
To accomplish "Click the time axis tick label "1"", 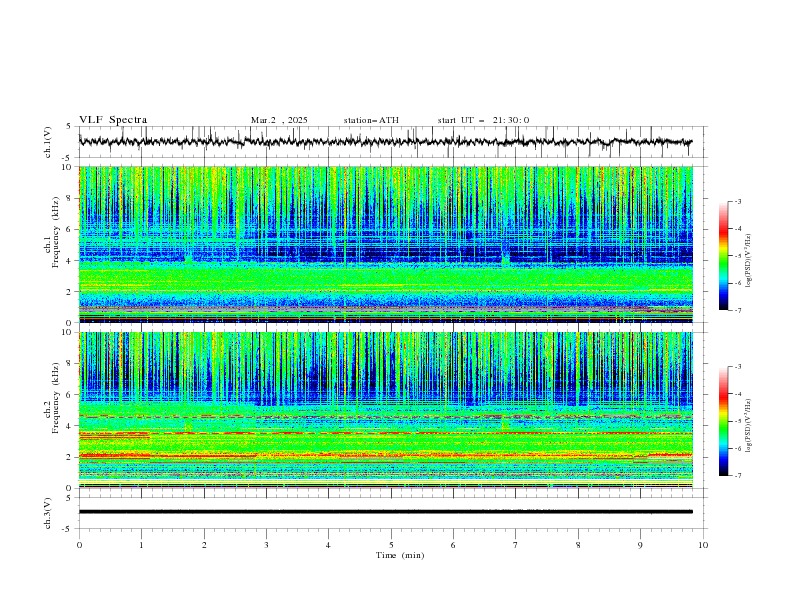I will pos(141,545).
